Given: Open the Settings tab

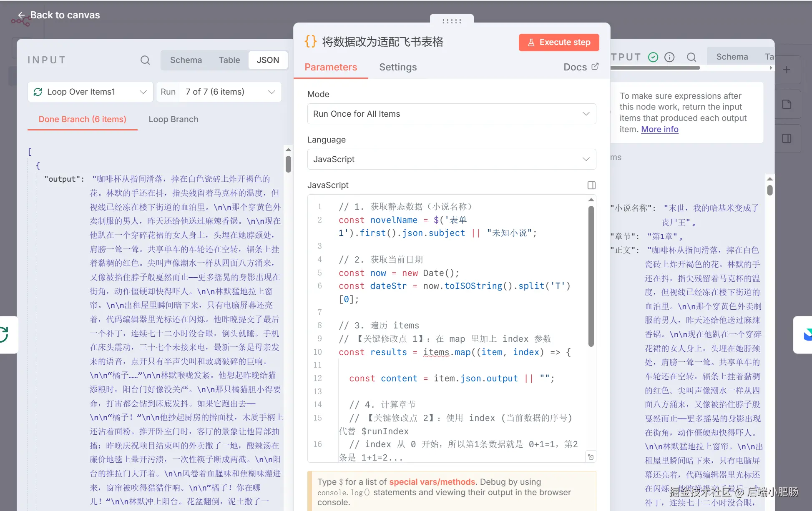Looking at the screenshot, I should (x=397, y=67).
